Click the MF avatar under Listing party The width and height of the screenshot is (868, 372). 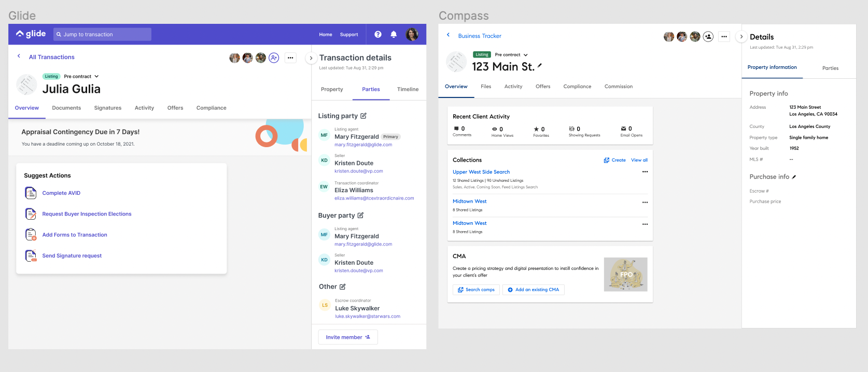[324, 135]
